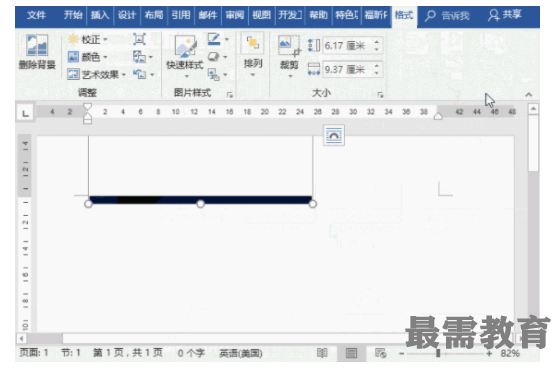Switch to print layout view icon

[x=351, y=353]
